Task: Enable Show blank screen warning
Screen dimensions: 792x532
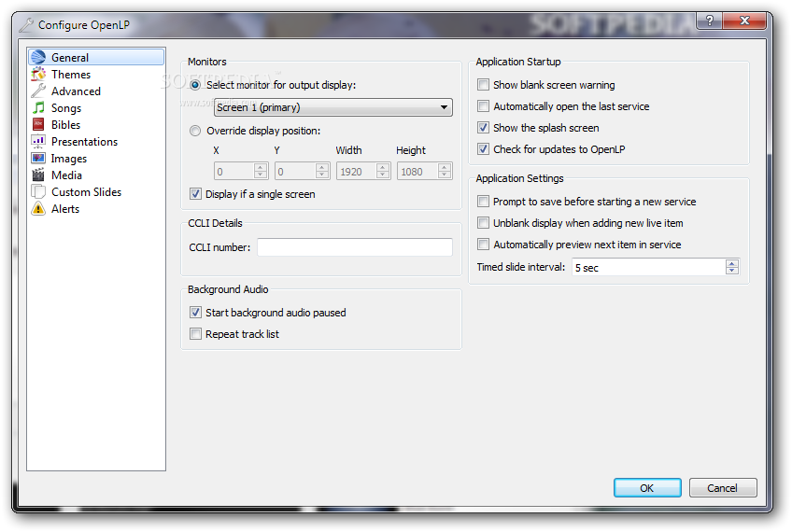Action: click(484, 84)
